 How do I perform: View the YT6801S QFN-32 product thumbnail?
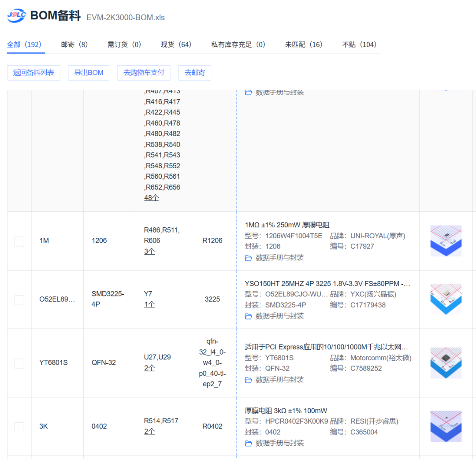coord(446,363)
